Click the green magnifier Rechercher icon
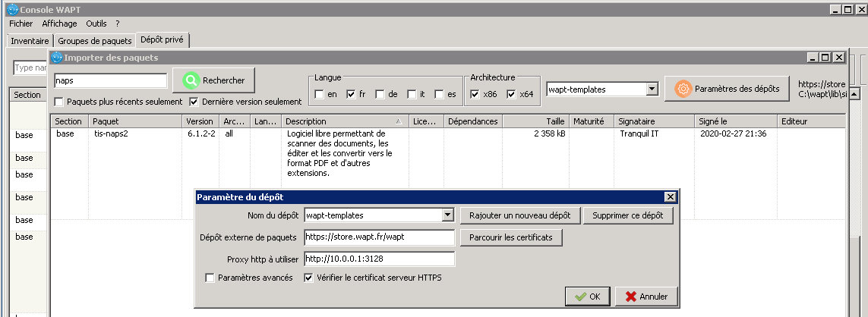The width and height of the screenshot is (868, 317). pyautogui.click(x=190, y=80)
